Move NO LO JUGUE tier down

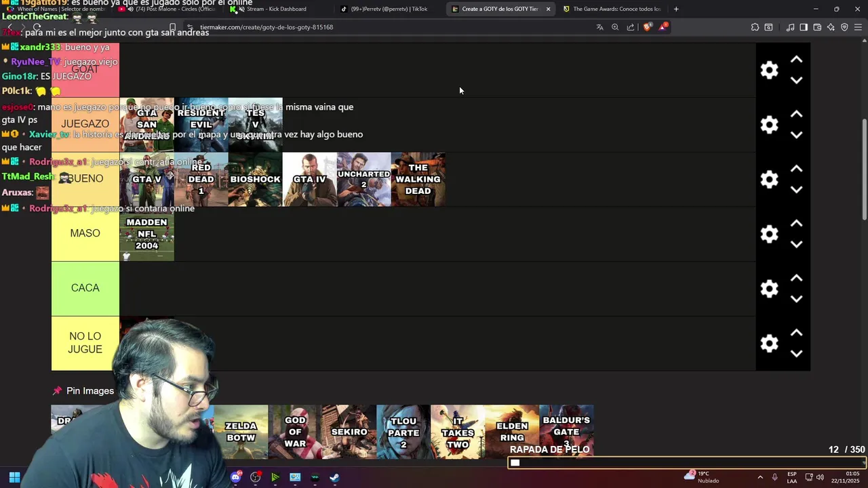pyautogui.click(x=797, y=354)
